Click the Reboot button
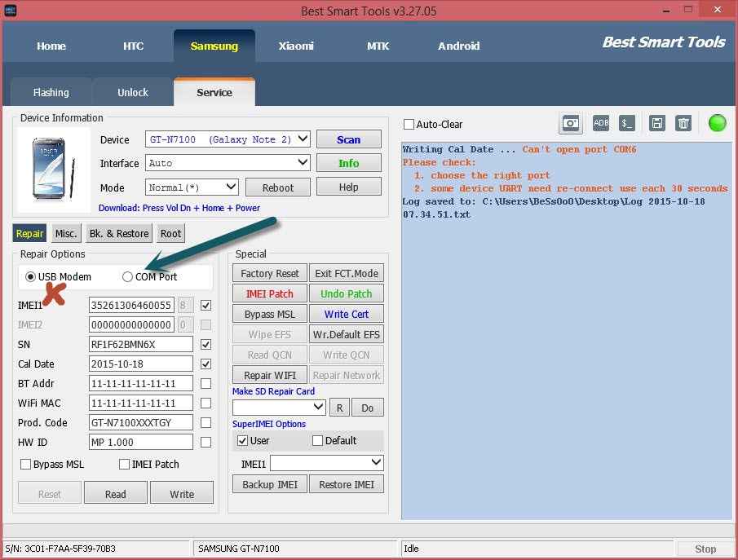The image size is (738, 560). click(278, 187)
